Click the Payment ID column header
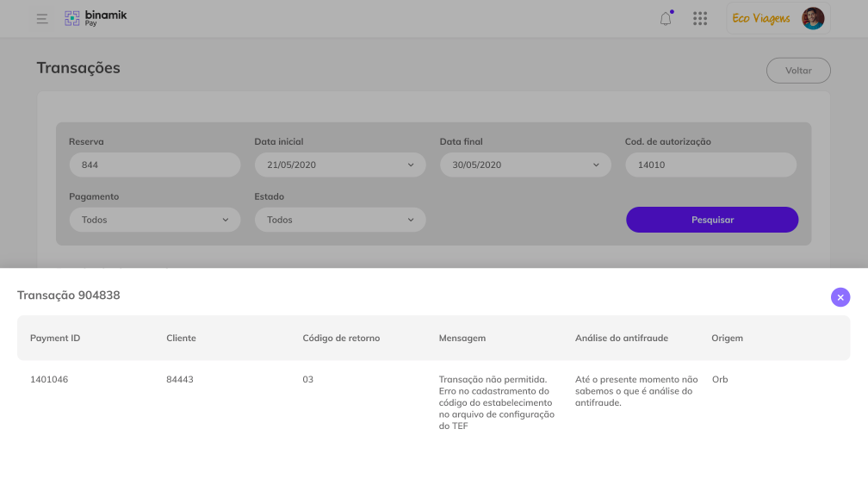 click(55, 338)
